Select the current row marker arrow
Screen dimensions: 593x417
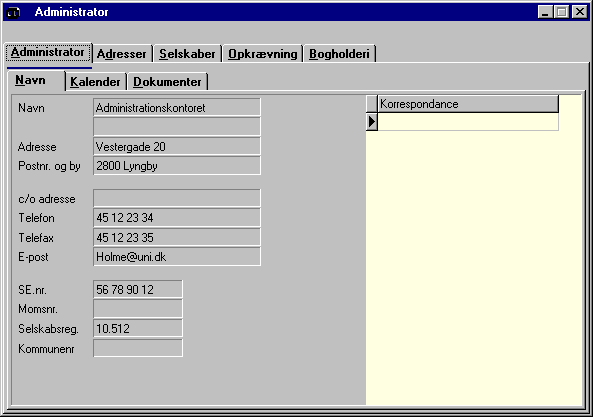[x=372, y=122]
